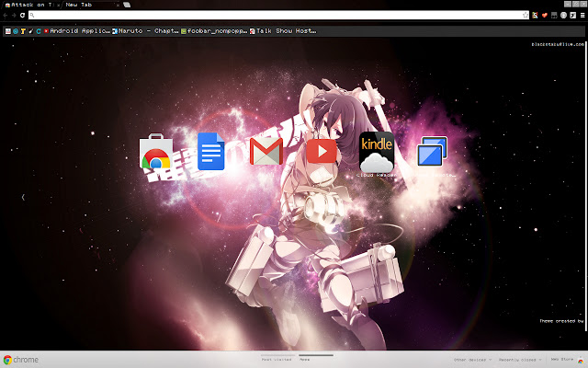Screen dimensions: 588x368
Task: Go to previous apps page with left arrow
Action: click(23, 197)
